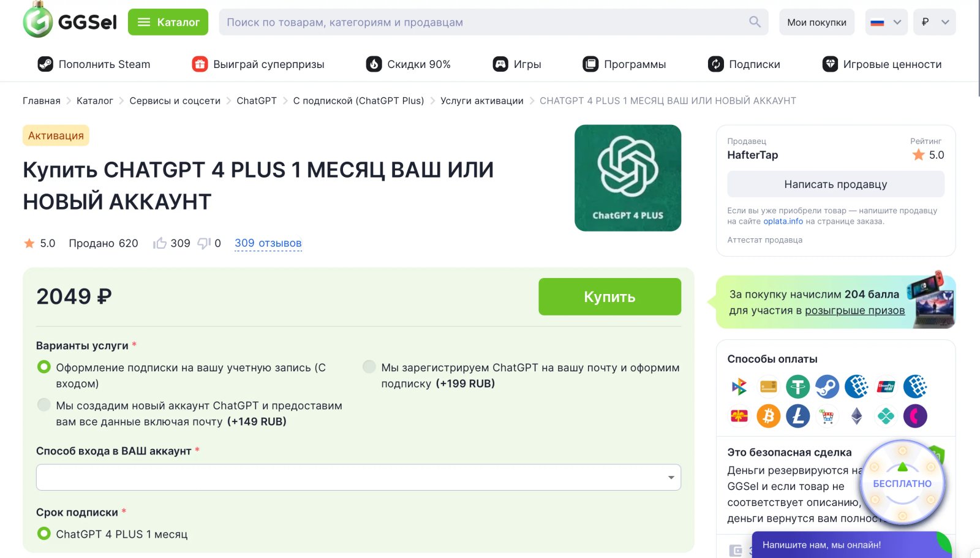The width and height of the screenshot is (980, 558).
Task: Click the search magnifier icon
Action: point(755,22)
